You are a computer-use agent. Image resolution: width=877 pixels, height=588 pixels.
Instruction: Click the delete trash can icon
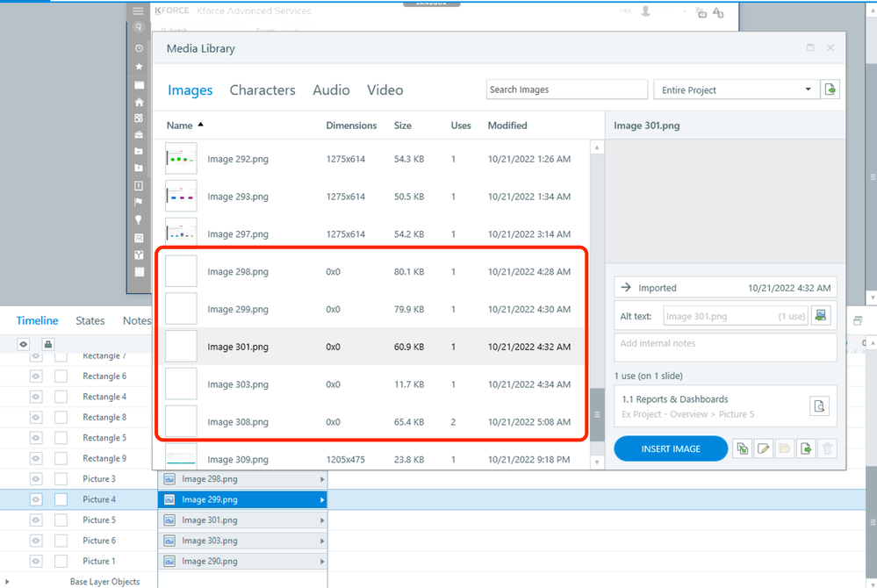[x=827, y=449]
